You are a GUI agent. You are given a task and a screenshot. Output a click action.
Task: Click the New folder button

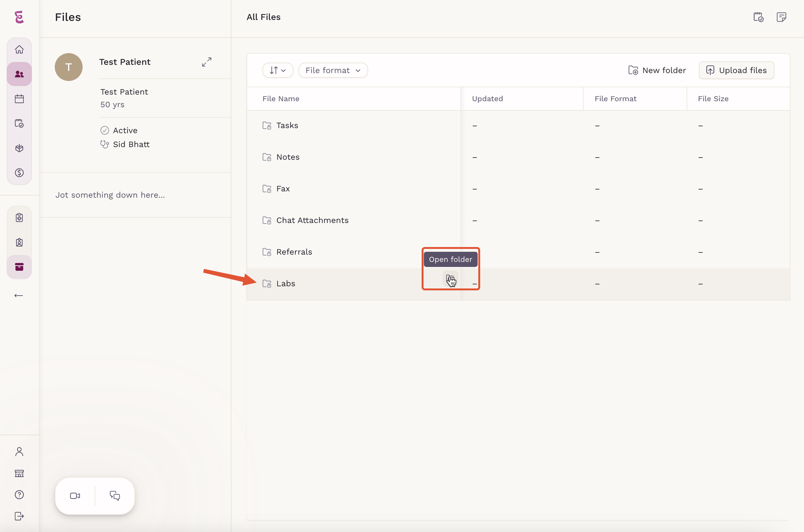657,70
